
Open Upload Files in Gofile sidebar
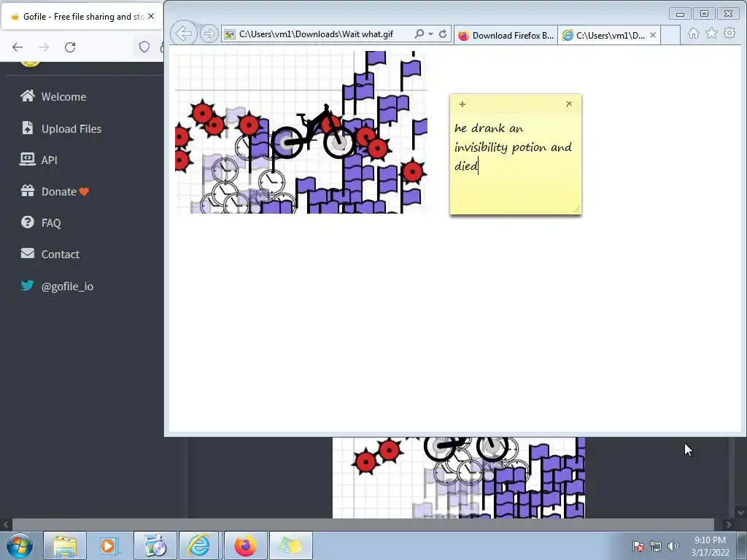61,128
